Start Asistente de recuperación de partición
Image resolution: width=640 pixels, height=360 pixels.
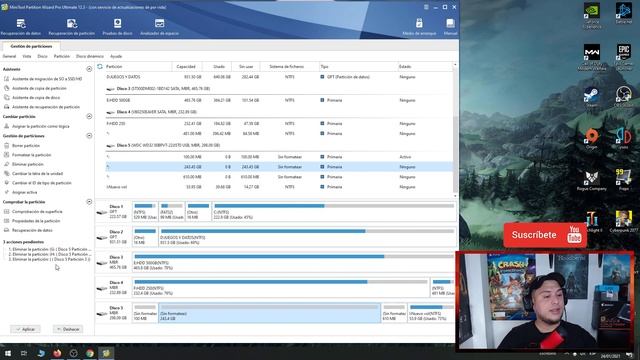[42, 107]
